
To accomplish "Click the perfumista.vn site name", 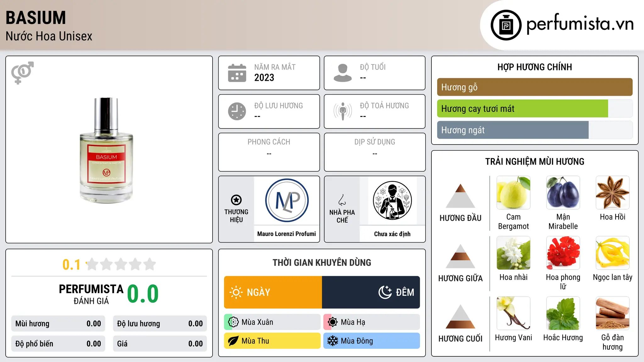I will [580, 24].
